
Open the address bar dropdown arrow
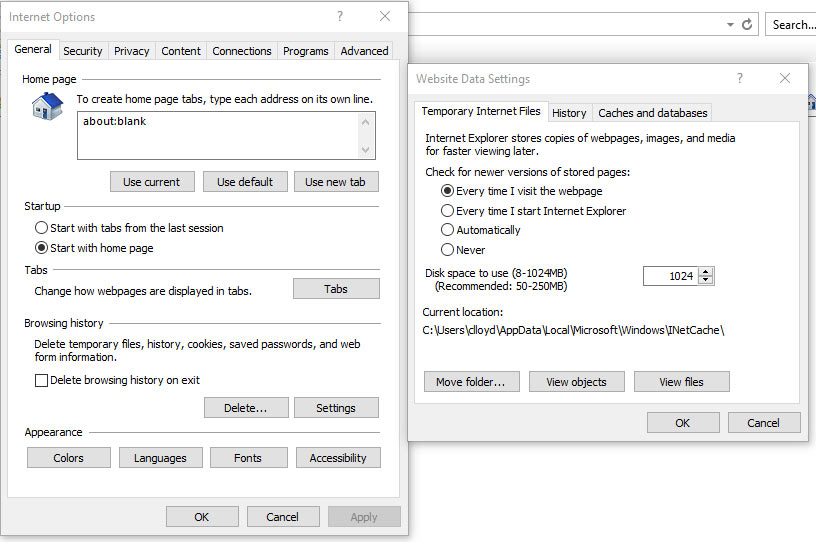click(x=730, y=24)
